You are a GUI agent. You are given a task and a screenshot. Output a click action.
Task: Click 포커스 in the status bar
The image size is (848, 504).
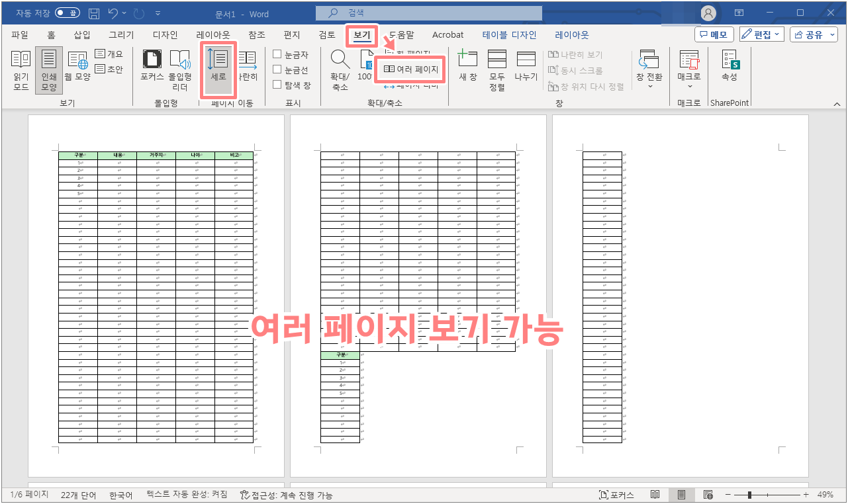(x=616, y=495)
